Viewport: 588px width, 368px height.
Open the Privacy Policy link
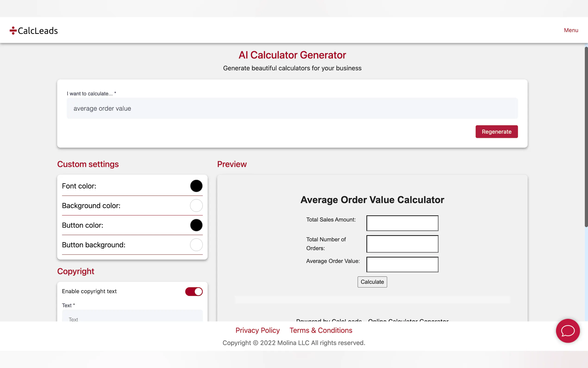click(257, 330)
